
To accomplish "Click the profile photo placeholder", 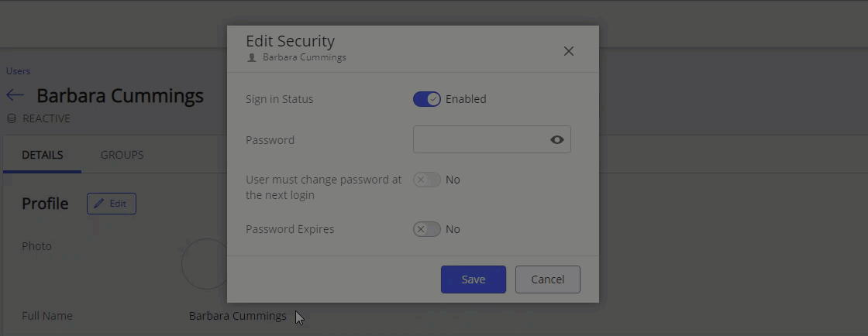I will pyautogui.click(x=205, y=265).
